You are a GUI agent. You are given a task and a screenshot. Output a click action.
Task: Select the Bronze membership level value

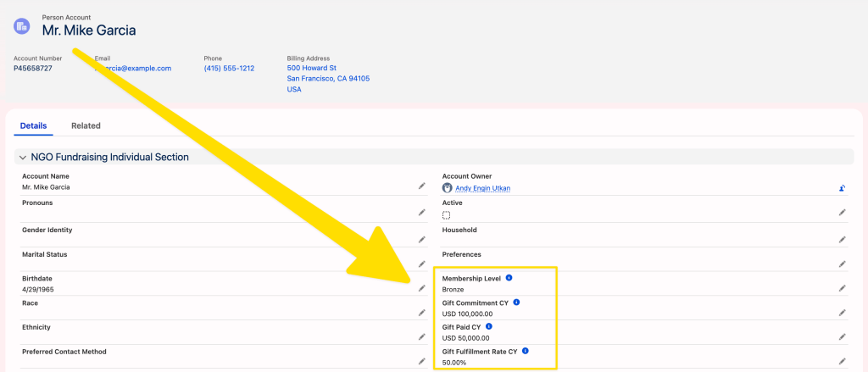tap(453, 289)
